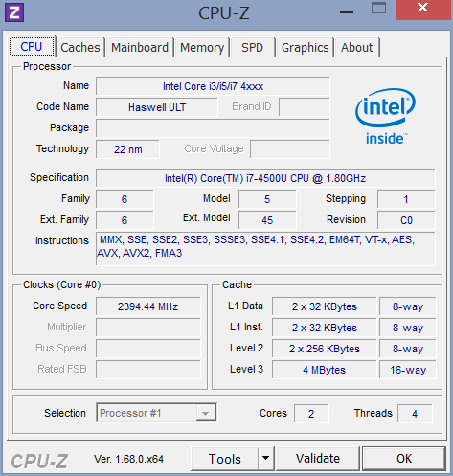Go to the Memory tab
The height and width of the screenshot is (476, 453).
(202, 48)
